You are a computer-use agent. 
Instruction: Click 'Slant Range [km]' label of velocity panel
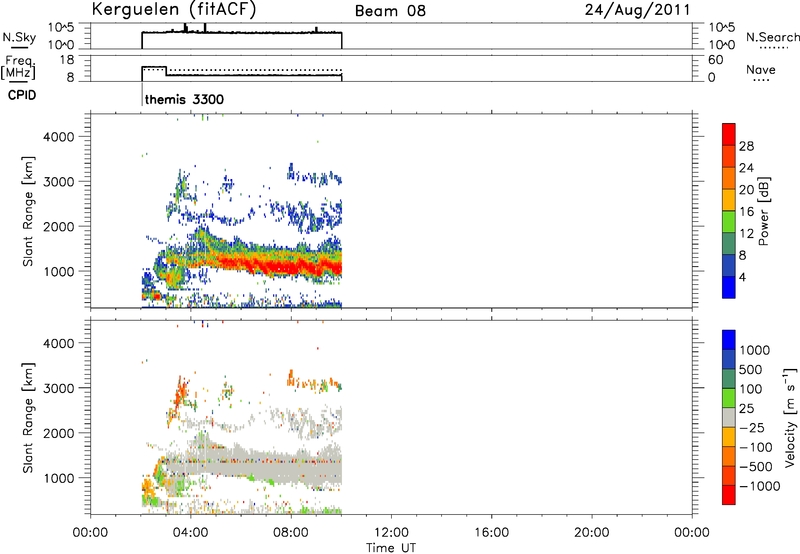click(x=28, y=418)
